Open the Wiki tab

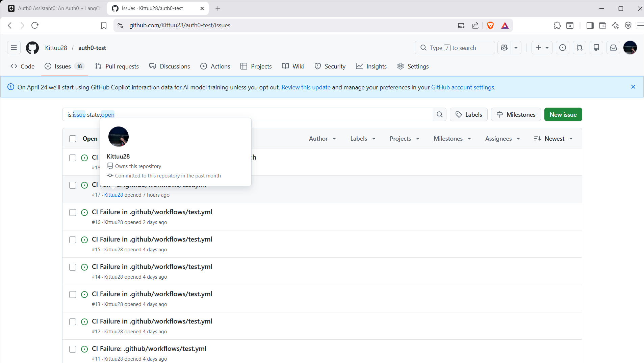(293, 66)
